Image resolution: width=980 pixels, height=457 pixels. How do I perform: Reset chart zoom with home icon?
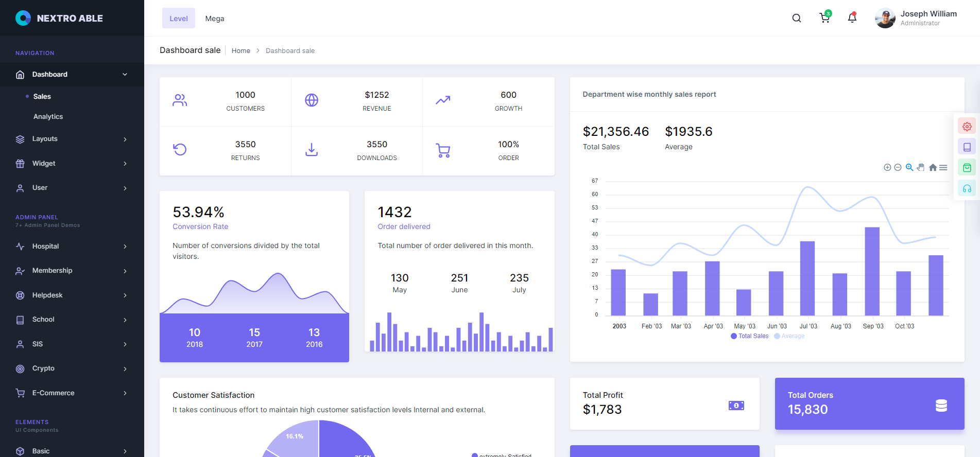coord(933,167)
